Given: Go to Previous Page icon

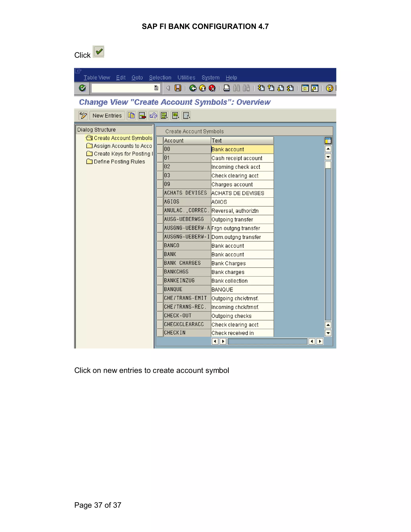Looking at the screenshot, I should pos(271,88).
